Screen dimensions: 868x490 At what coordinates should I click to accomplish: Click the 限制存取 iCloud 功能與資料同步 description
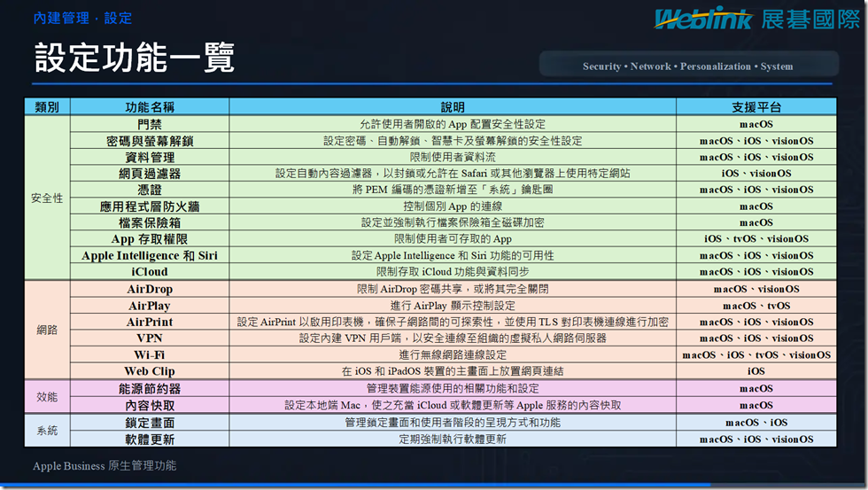453,271
